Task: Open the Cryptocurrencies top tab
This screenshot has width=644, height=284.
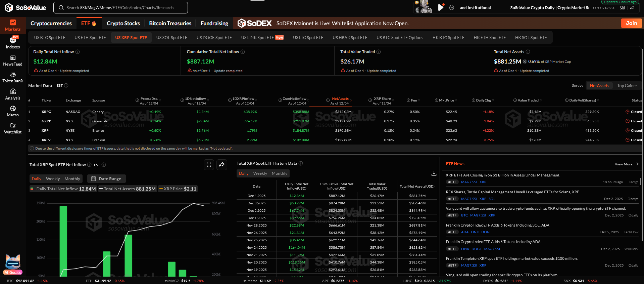Action: (51, 23)
